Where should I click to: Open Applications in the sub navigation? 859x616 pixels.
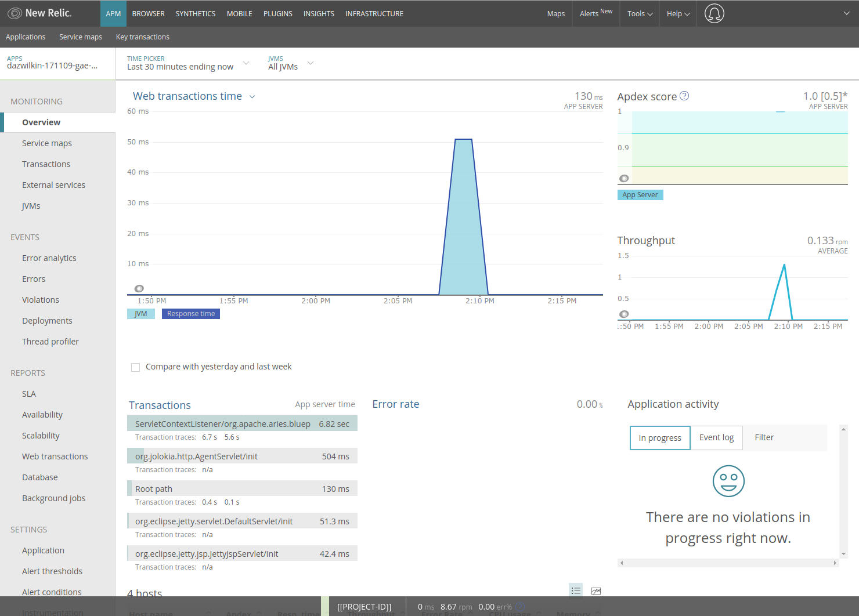point(26,37)
